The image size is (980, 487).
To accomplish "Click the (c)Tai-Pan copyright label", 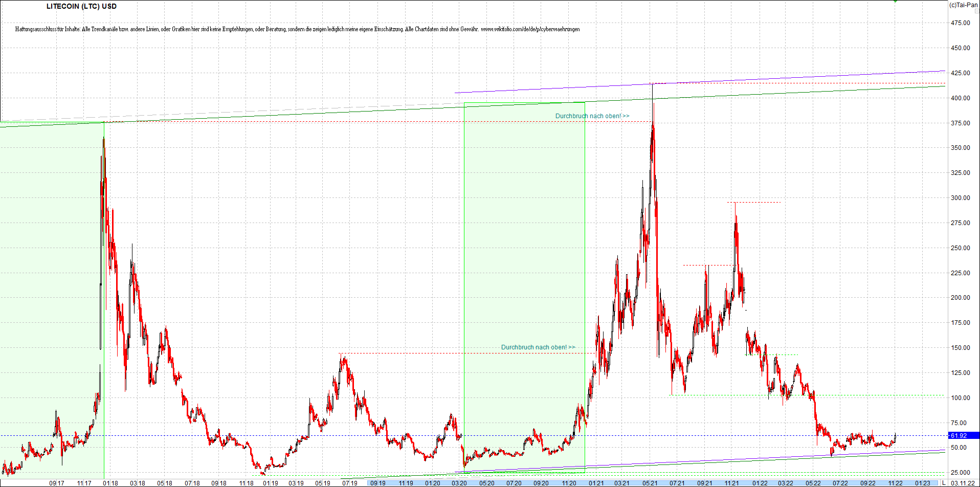I will [964, 5].
